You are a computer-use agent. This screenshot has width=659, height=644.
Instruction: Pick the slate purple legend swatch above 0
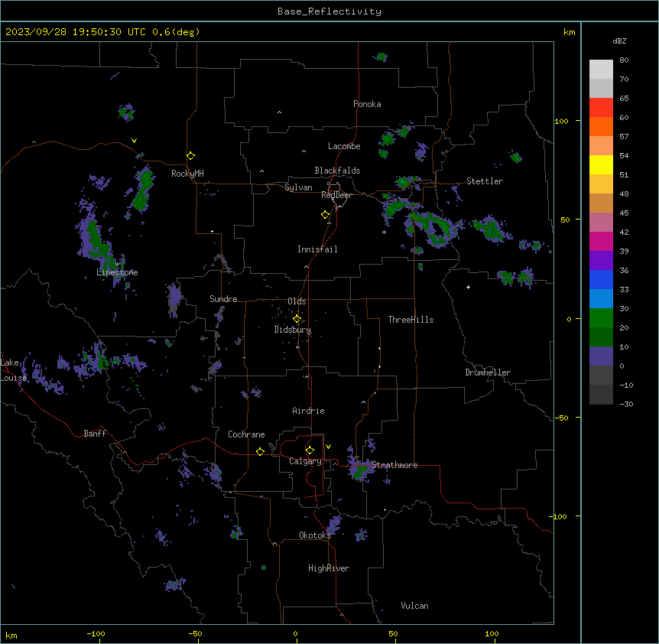[x=601, y=356]
